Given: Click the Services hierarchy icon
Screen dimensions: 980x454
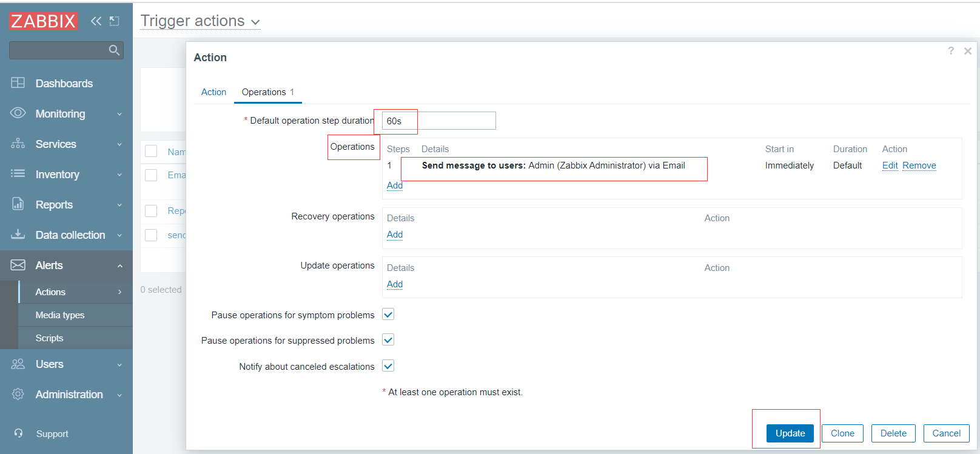Looking at the screenshot, I should pos(18,143).
